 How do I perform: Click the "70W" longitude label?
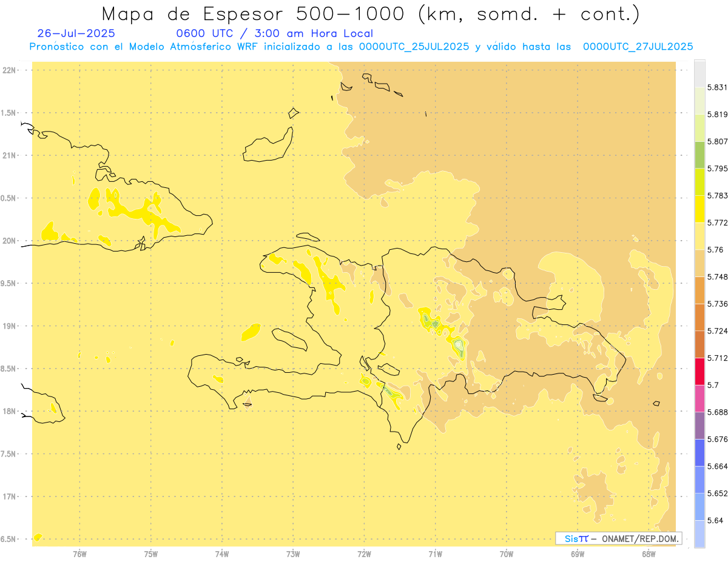click(507, 554)
